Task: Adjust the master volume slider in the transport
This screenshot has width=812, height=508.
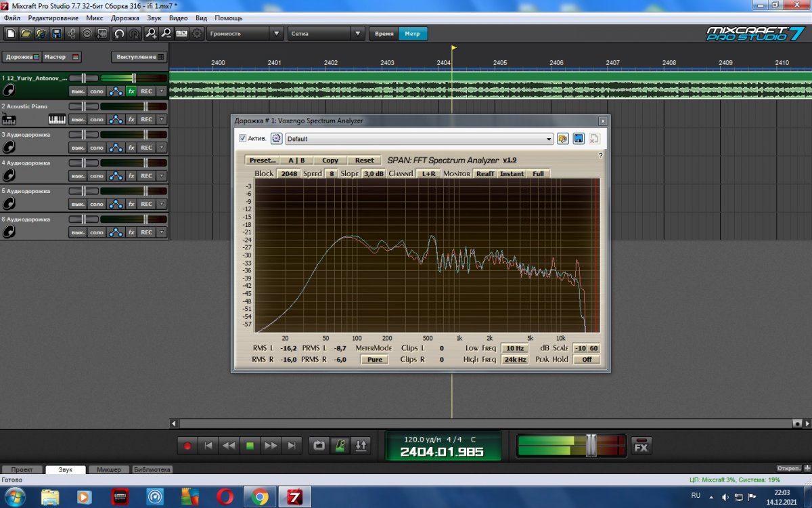Action: pyautogui.click(x=591, y=446)
